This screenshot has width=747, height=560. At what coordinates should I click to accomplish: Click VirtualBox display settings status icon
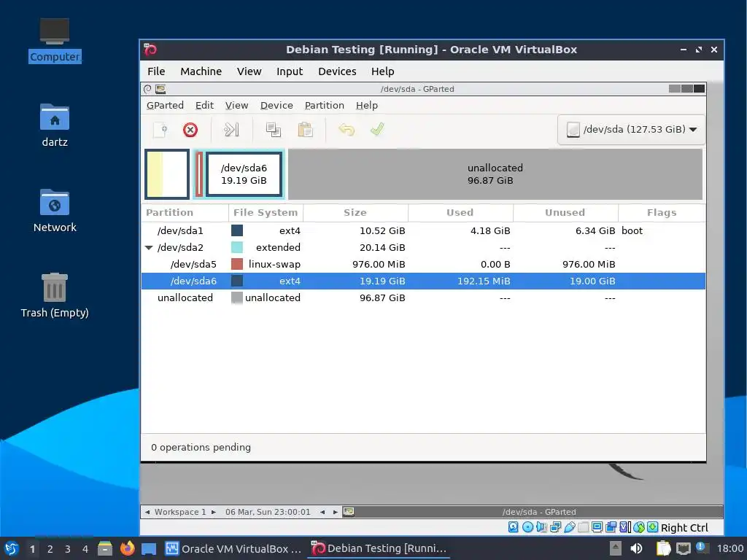[x=597, y=527]
